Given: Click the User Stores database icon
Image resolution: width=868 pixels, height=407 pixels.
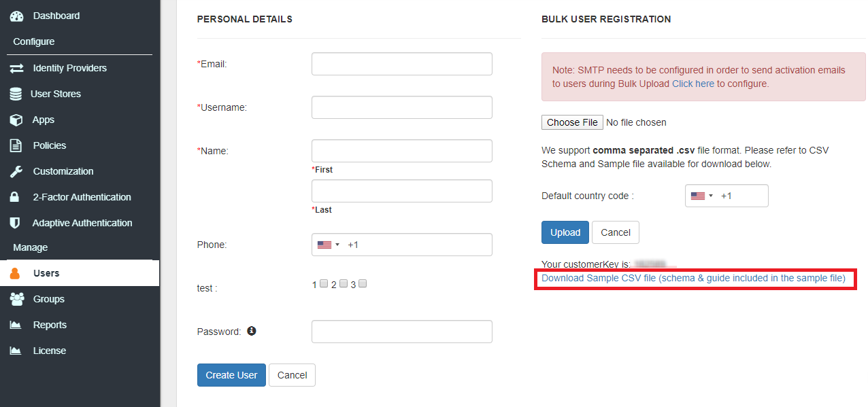Looking at the screenshot, I should point(16,94).
